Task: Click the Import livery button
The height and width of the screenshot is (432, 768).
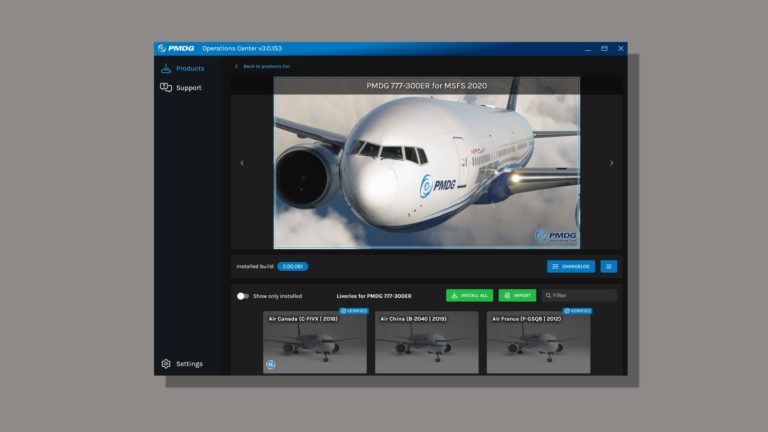Action: [x=518, y=296]
